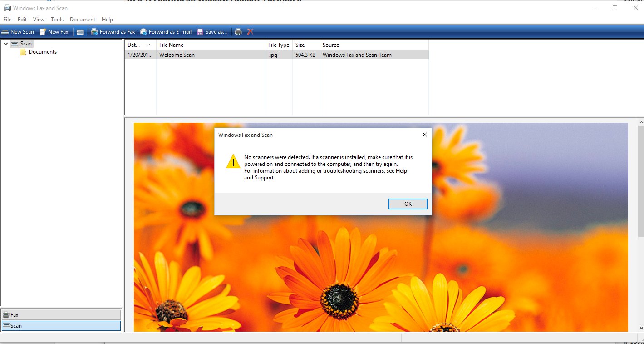Click the Save as... toolbar button
The image size is (644, 344).
(x=212, y=32)
